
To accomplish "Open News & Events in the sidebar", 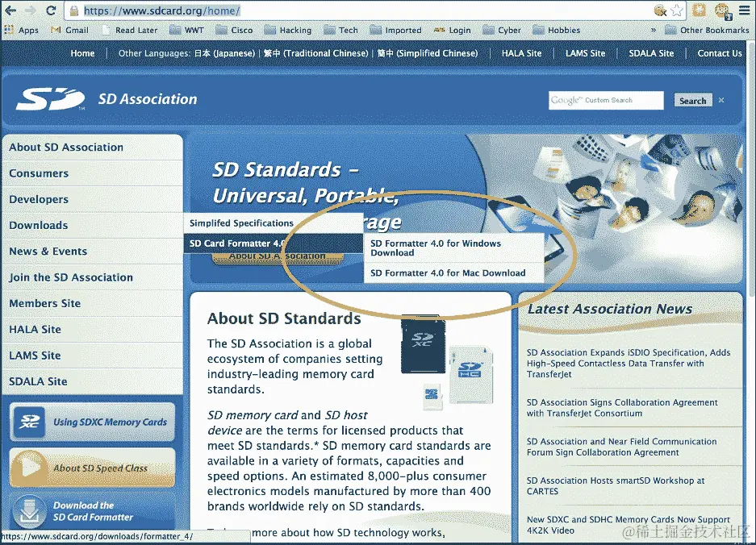I will pos(93,251).
